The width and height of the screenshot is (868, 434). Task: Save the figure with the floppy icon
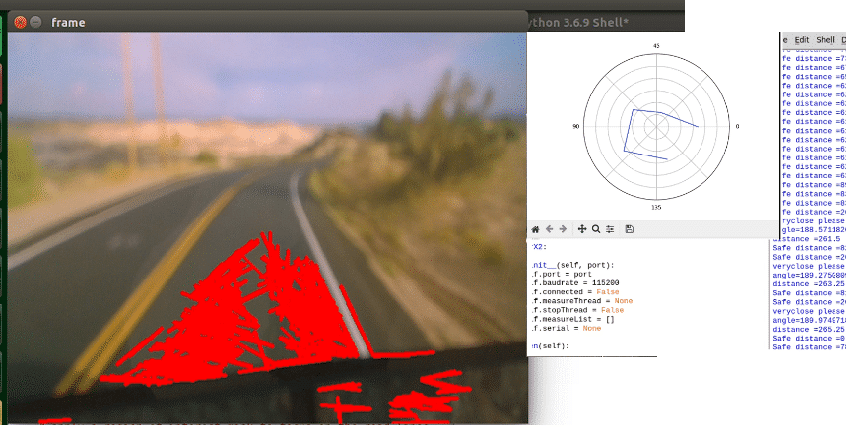tap(630, 228)
